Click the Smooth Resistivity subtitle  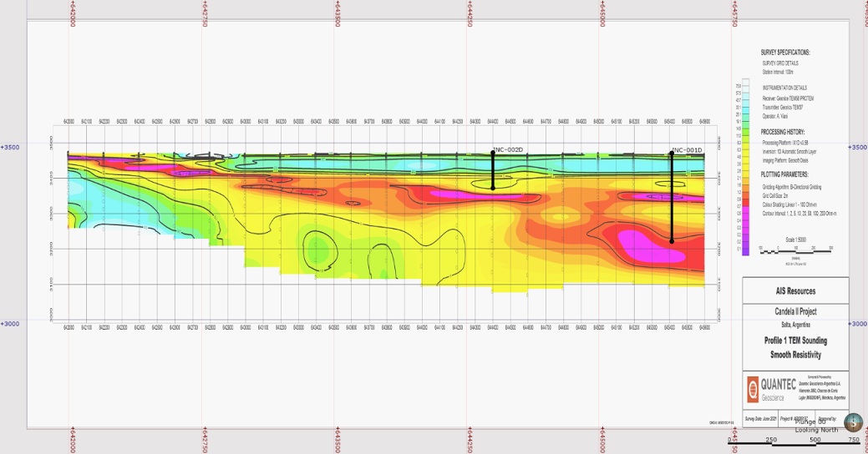[x=795, y=355]
